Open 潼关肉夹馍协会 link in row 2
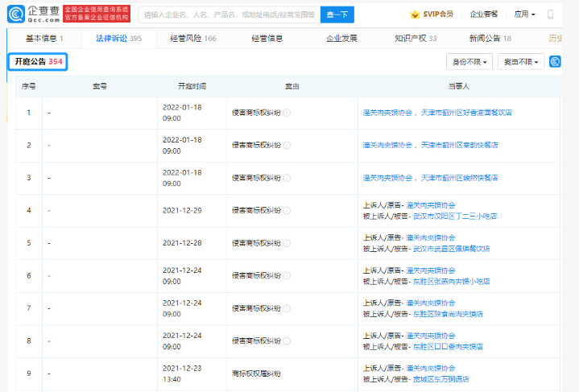 pyautogui.click(x=387, y=145)
